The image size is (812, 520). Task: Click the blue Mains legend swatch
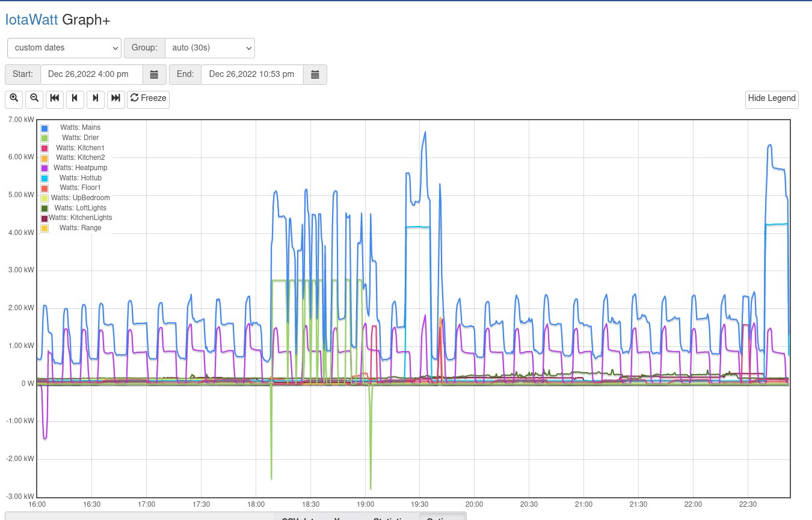click(x=45, y=129)
